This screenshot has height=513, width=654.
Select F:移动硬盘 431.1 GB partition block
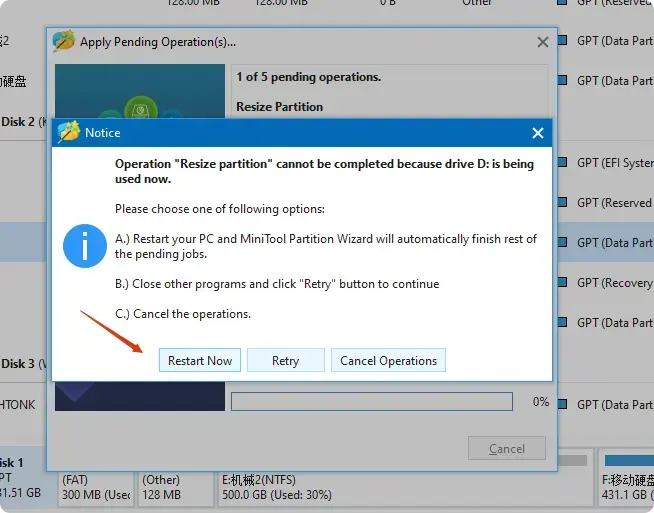(626, 480)
